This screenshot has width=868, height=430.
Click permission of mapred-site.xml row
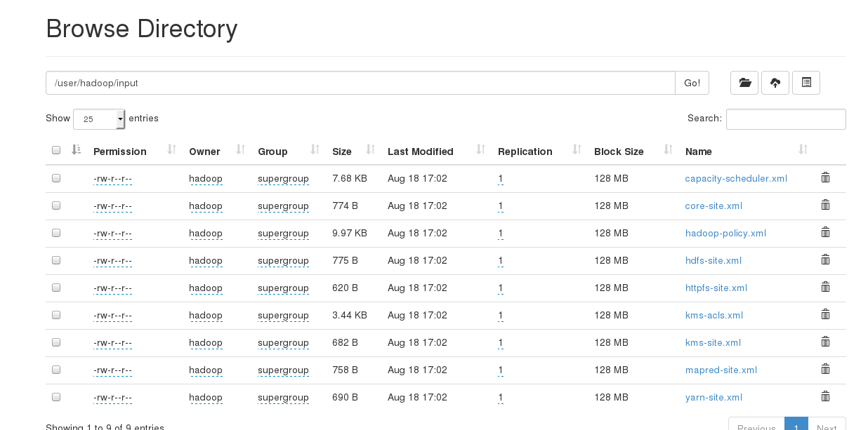click(112, 370)
